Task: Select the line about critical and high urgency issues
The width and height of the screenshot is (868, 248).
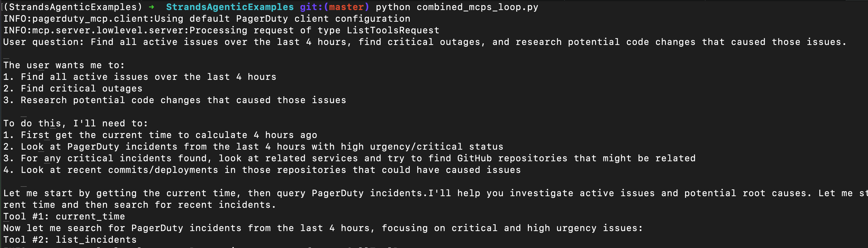Action: click(x=322, y=228)
